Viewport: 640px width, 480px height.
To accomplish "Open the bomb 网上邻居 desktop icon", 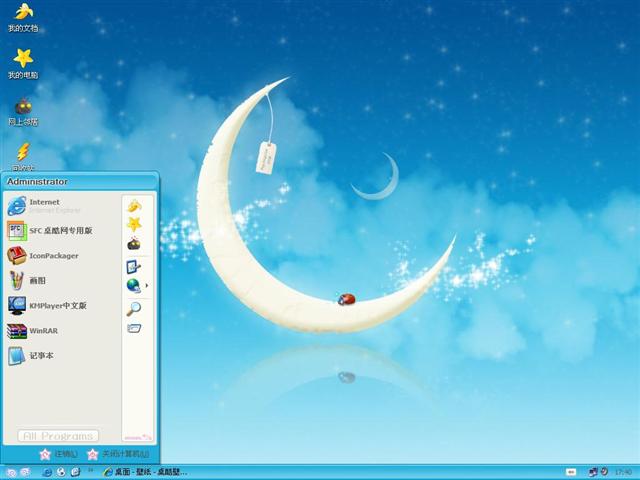I will [x=23, y=112].
